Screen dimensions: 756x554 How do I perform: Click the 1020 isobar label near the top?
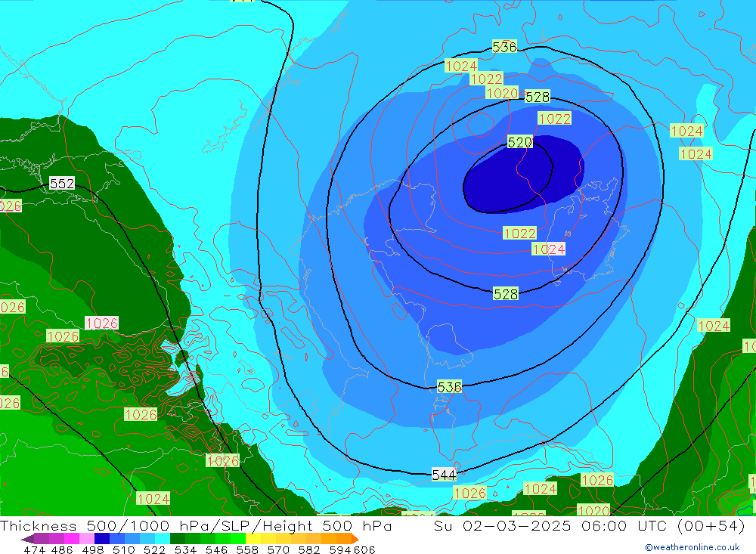pos(502,93)
